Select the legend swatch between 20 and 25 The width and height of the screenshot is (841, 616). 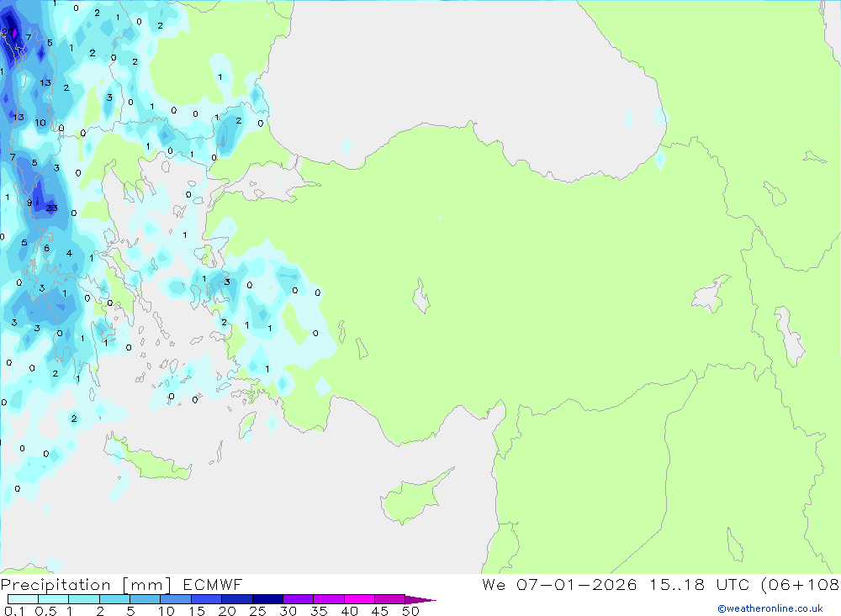point(237,599)
